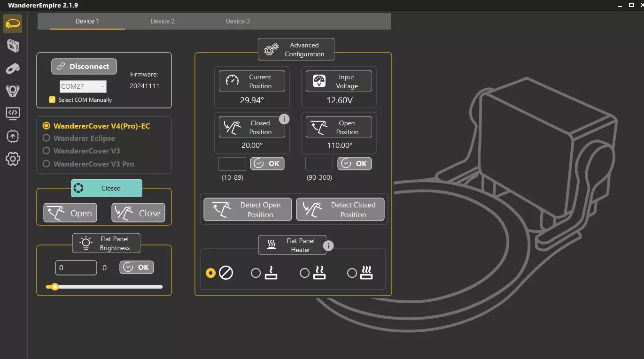Click the brightness value input field
This screenshot has height=359, width=644.
pos(76,267)
